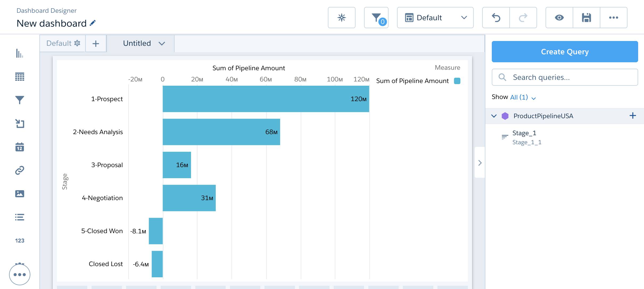The height and width of the screenshot is (289, 644).
Task: Save the dashboard
Action: point(587,18)
